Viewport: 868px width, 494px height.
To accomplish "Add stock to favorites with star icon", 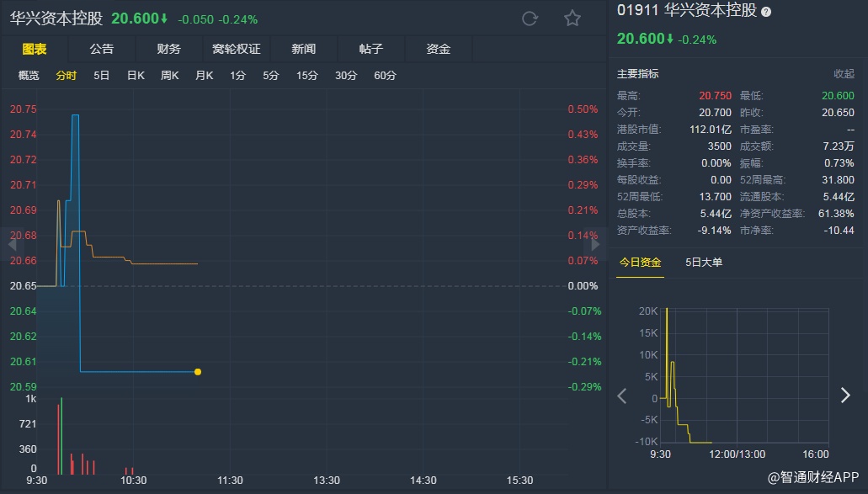I will [572, 19].
